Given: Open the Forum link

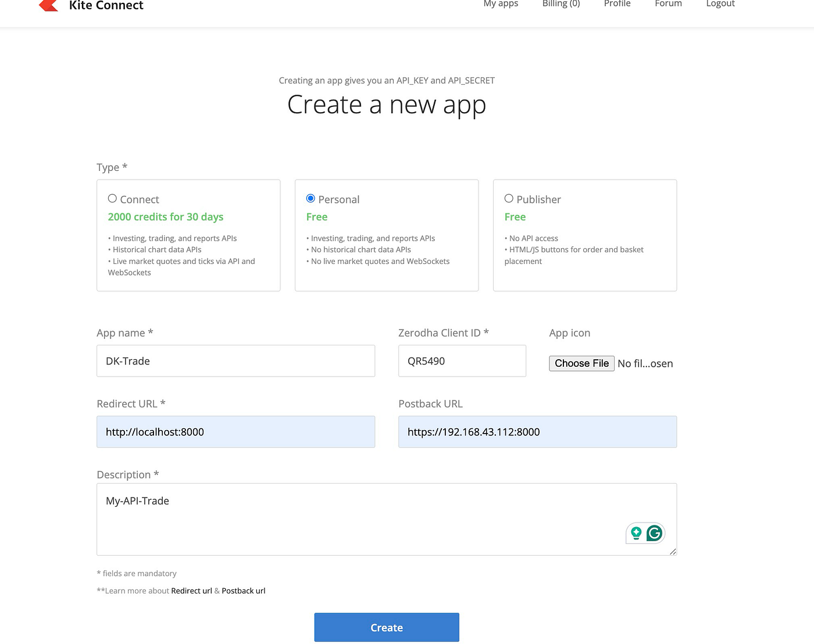Looking at the screenshot, I should [x=668, y=4].
